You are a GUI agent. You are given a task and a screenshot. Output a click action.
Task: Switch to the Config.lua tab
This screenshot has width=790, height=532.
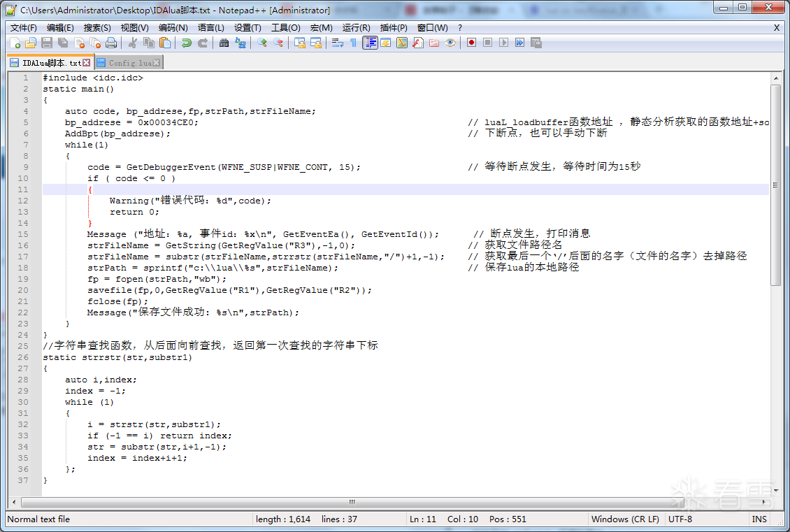129,63
